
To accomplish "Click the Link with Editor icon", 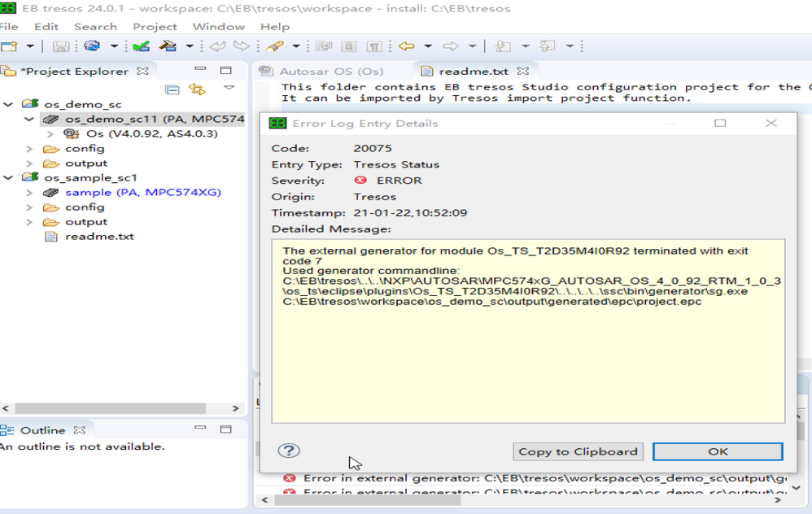I will tap(195, 89).
